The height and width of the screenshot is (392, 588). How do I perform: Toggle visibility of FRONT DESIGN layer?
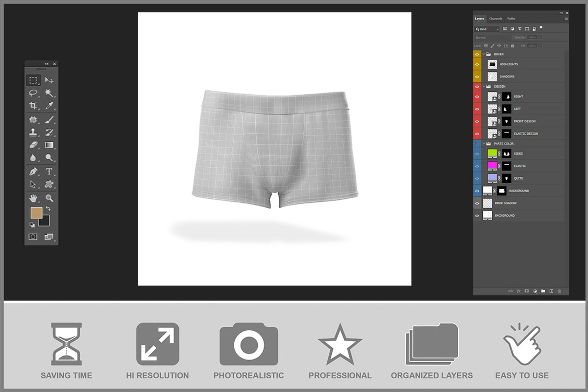(477, 121)
